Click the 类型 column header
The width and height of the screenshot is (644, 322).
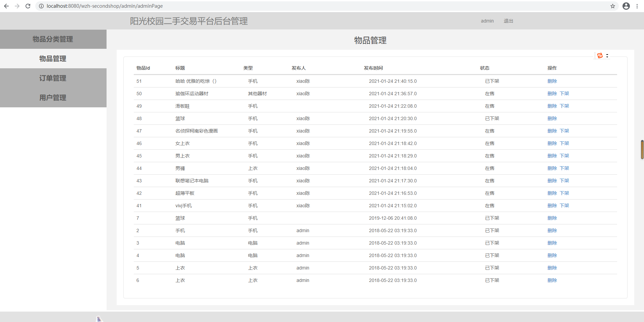248,68
